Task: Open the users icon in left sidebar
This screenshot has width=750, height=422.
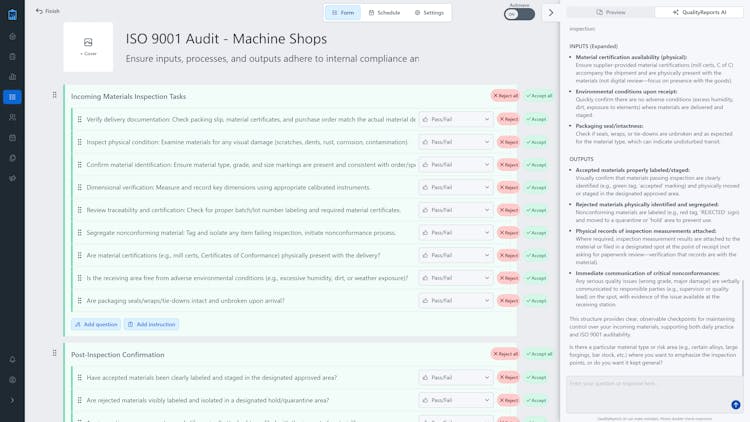Action: (12, 118)
